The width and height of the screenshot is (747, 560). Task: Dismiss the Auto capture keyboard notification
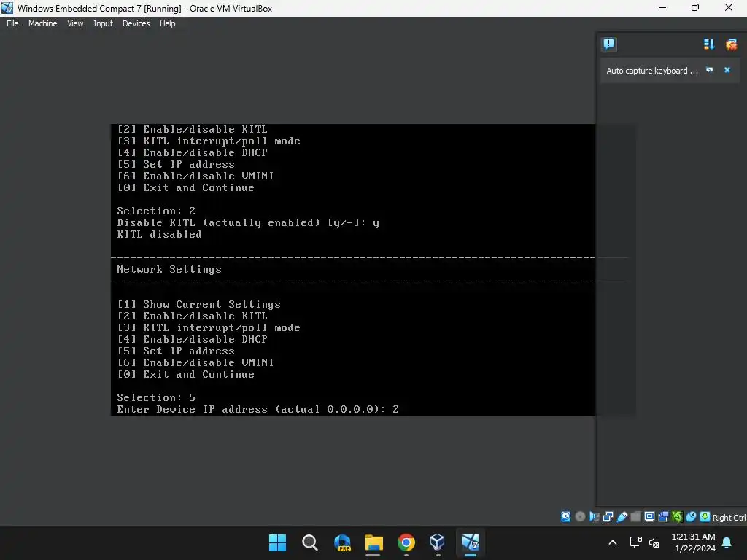point(727,70)
